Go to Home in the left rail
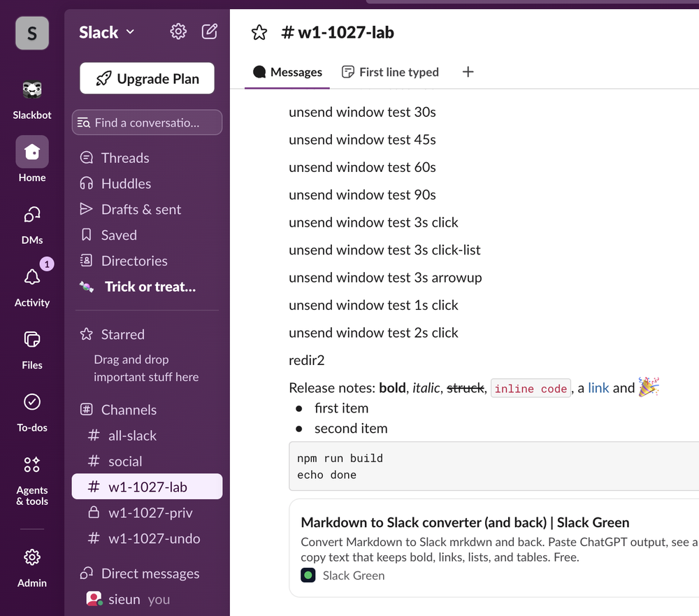Viewport: 699px width, 616px height. (x=32, y=159)
